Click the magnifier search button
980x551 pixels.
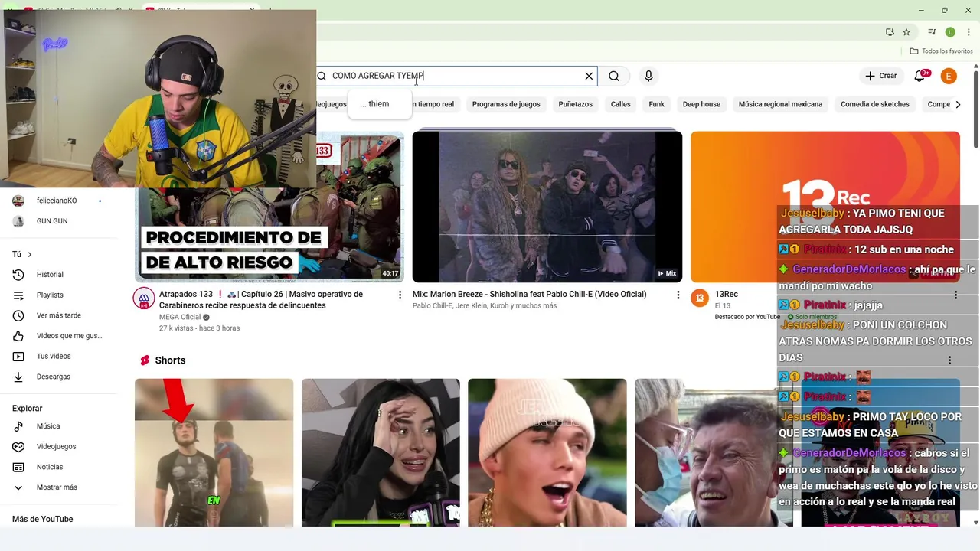pyautogui.click(x=614, y=76)
